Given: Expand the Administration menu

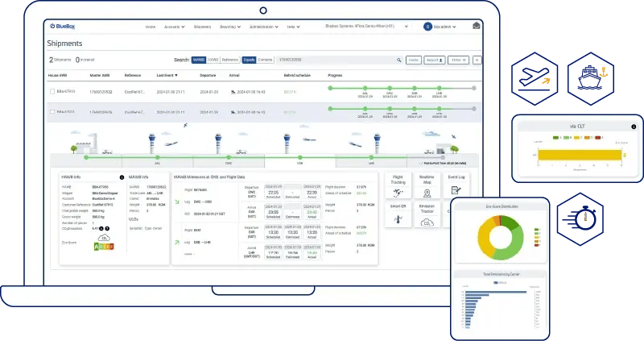Looking at the screenshot, I should tap(264, 27).
